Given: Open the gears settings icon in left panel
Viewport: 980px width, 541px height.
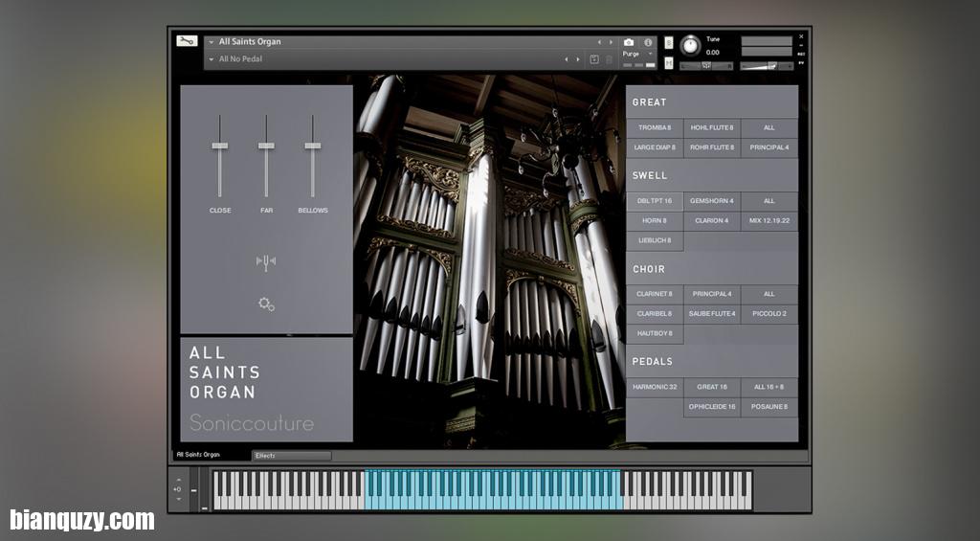Looking at the screenshot, I should point(266,304).
